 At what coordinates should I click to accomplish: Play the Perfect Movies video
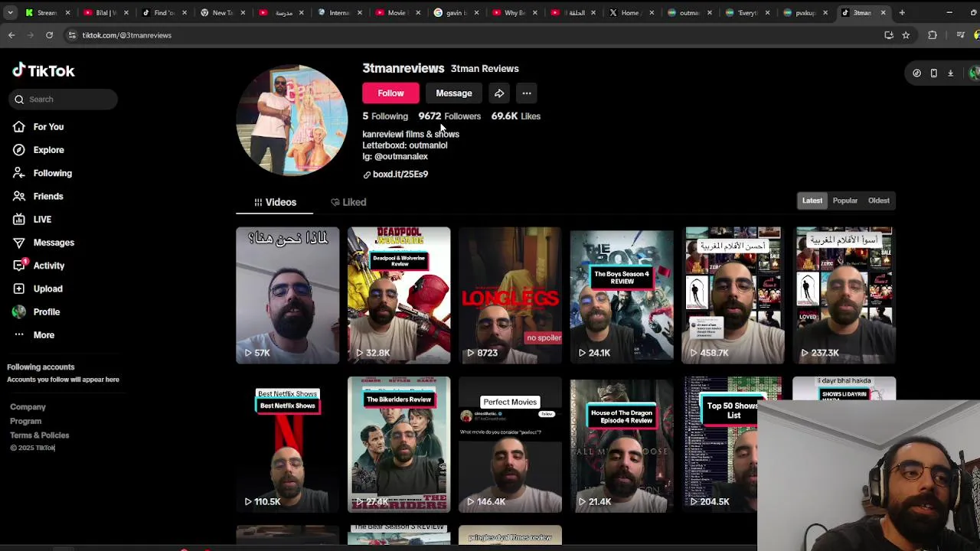tap(510, 445)
